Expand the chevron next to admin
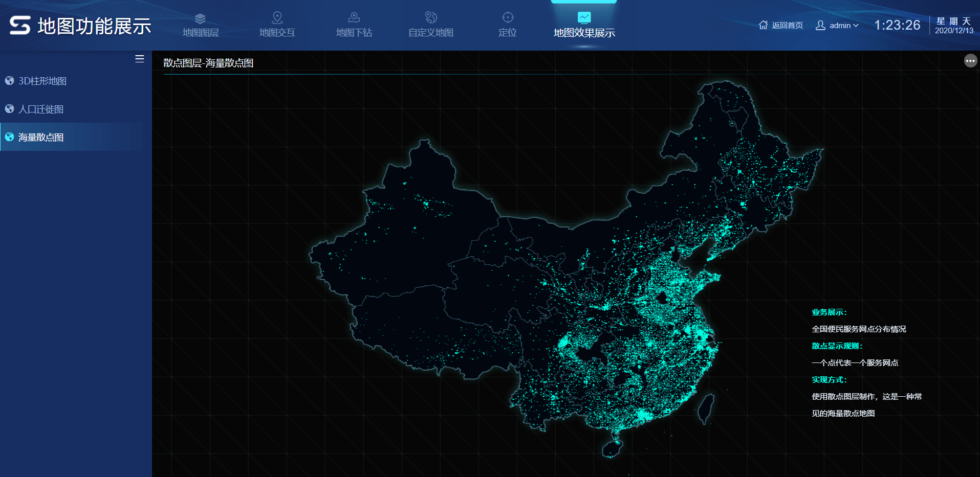Viewport: 980px width, 477px height. click(856, 26)
